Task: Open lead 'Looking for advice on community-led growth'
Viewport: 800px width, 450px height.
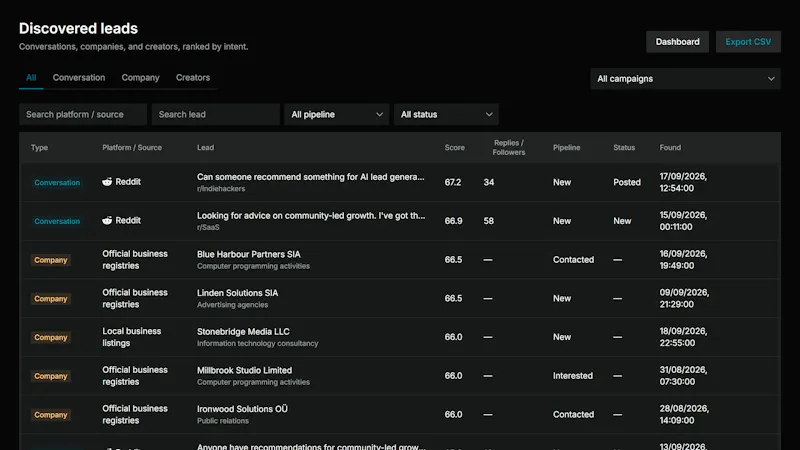Action: coord(311,216)
